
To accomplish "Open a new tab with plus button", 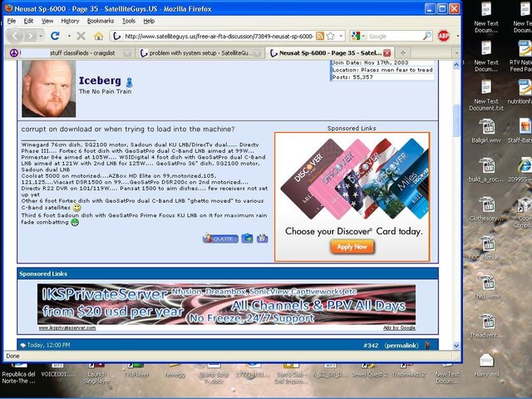I will pos(403,52).
